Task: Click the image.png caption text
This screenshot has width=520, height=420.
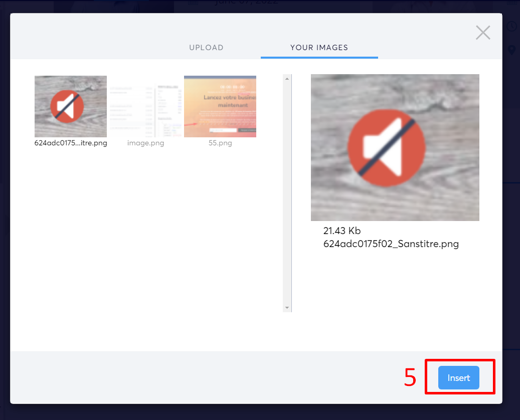Action: (145, 143)
